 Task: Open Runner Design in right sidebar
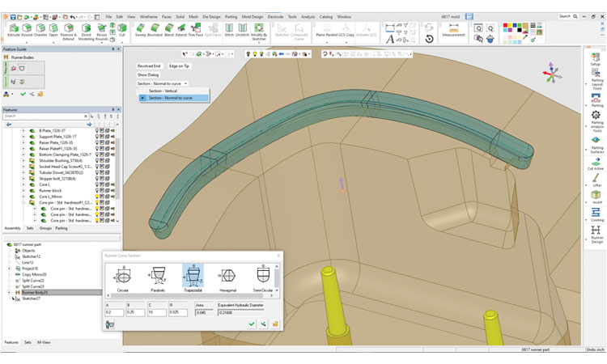[x=596, y=235]
